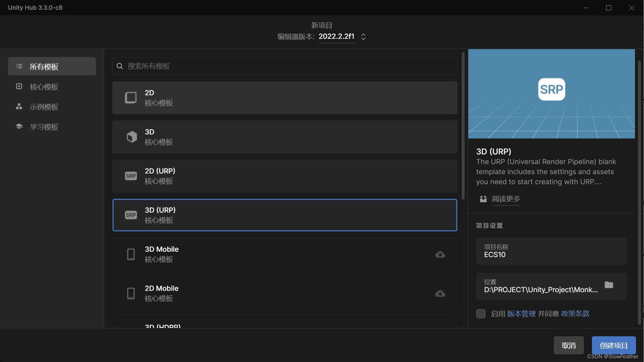Close the Unity Hub window
Viewport: 644px width, 362px height.
click(x=632, y=7)
